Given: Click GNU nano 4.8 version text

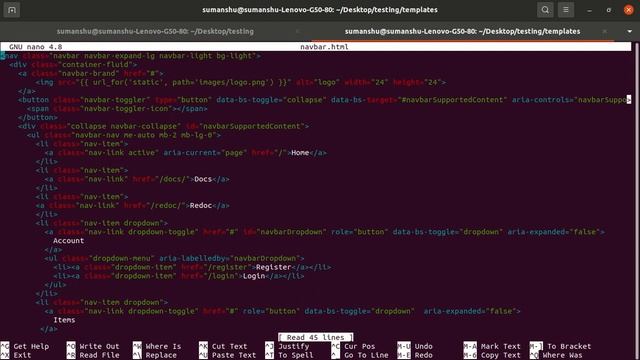Looking at the screenshot, I should click(36, 47).
